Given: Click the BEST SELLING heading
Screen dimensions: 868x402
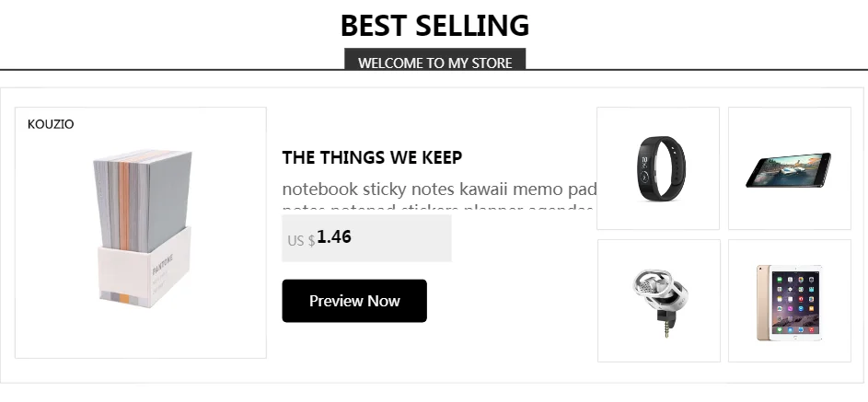Looking at the screenshot, I should click(x=435, y=26).
